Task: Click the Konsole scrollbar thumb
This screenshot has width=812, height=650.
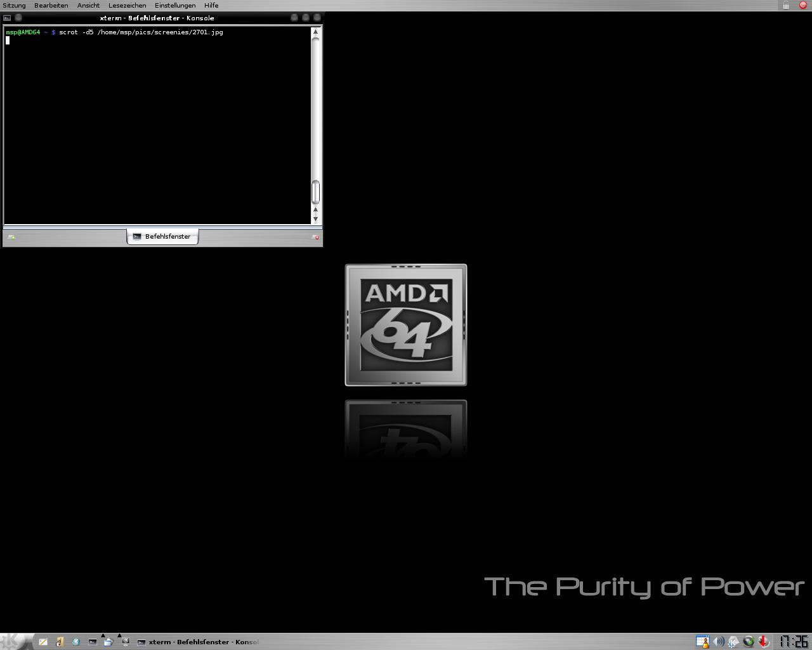Action: point(315,191)
